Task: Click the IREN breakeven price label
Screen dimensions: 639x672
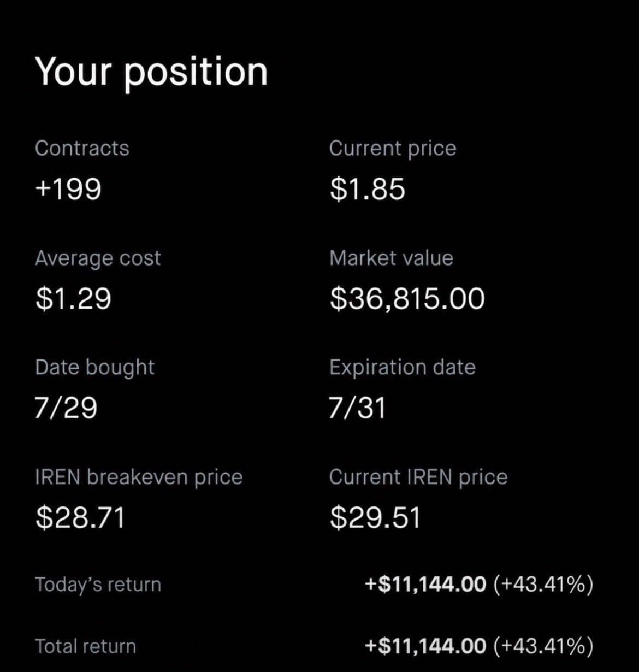Action: click(139, 478)
